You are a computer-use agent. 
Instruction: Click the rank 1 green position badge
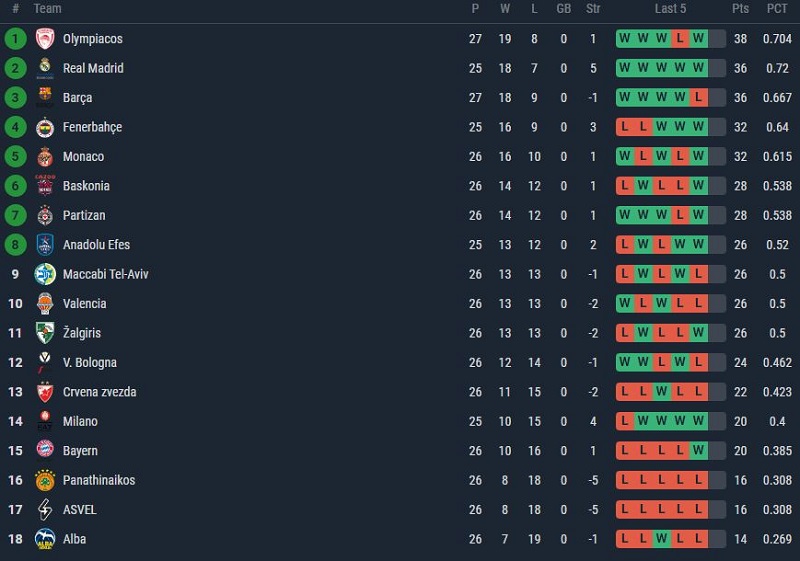tap(15, 39)
